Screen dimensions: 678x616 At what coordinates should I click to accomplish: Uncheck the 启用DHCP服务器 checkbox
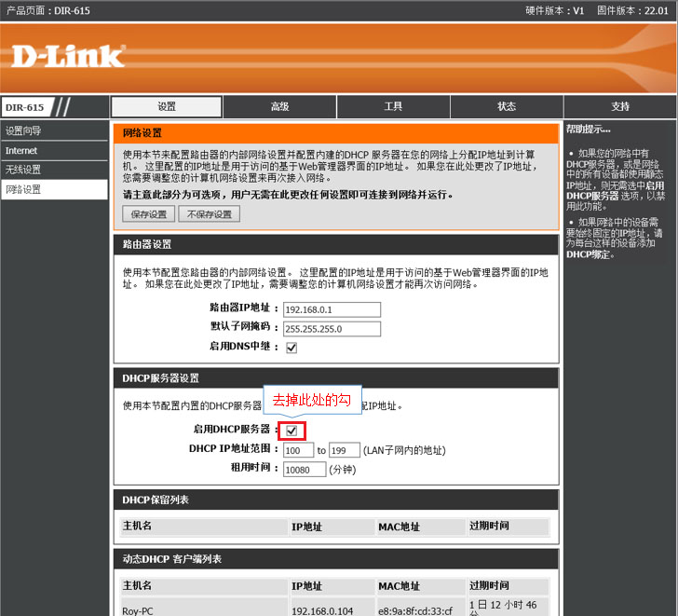pyautogui.click(x=292, y=431)
